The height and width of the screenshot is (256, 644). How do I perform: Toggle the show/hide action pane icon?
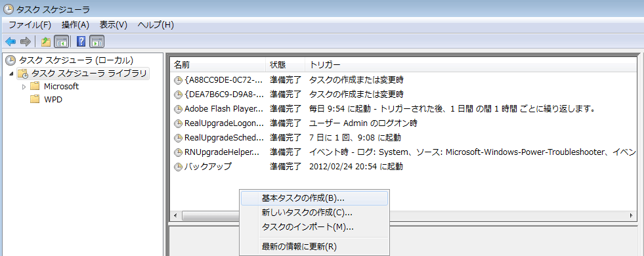click(x=97, y=41)
